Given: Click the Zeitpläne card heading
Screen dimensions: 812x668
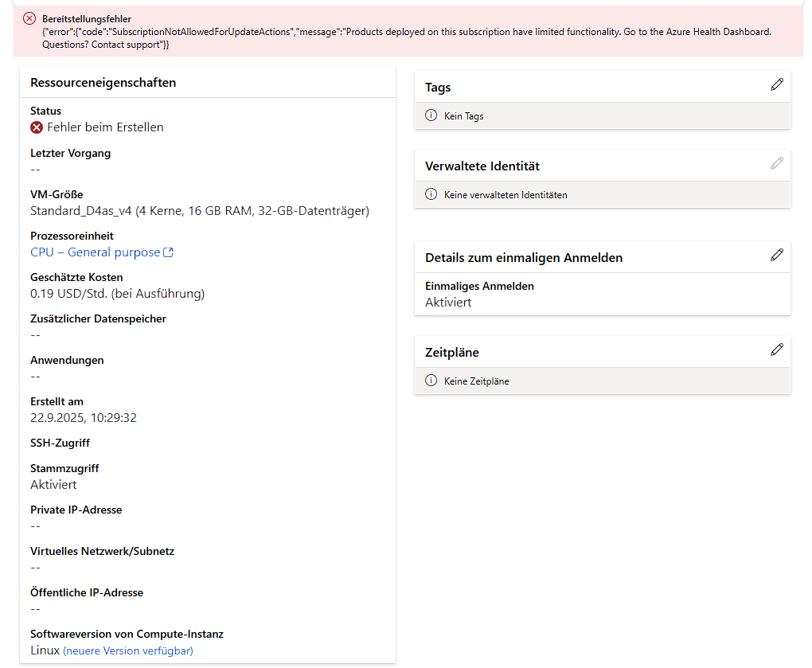Looking at the screenshot, I should pyautogui.click(x=452, y=352).
